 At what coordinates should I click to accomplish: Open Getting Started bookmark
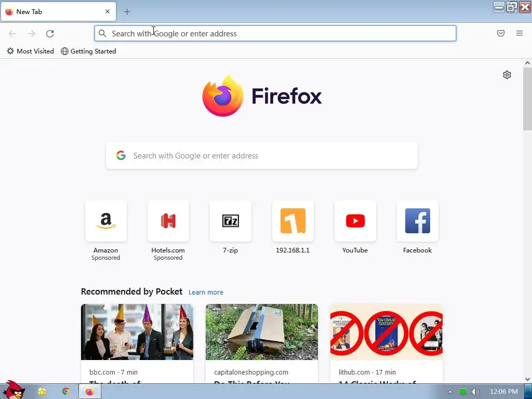pyautogui.click(x=88, y=51)
